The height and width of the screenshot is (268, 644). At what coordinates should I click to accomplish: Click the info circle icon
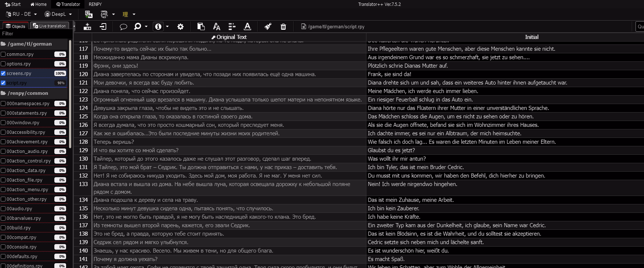(158, 26)
